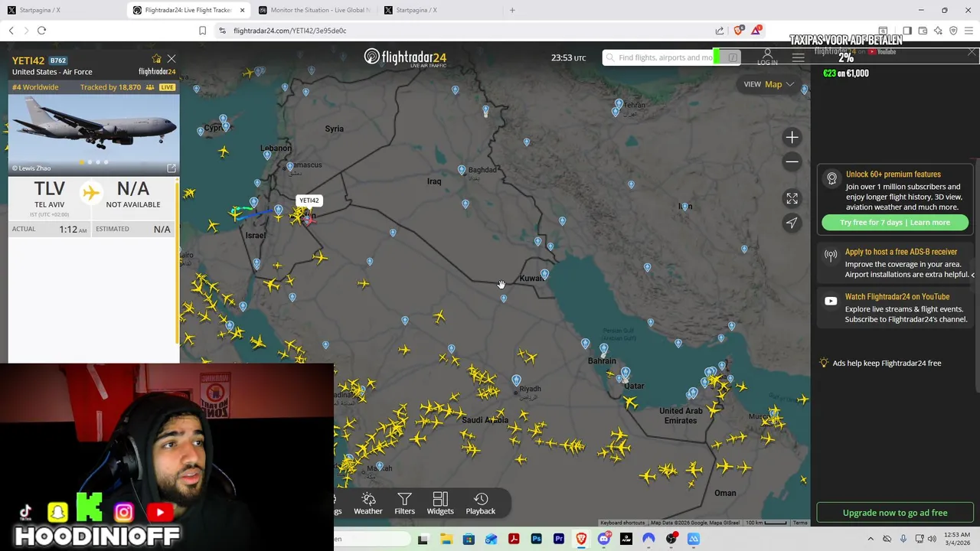Click the LOG IN user icon
The image size is (980, 551).
point(767,57)
